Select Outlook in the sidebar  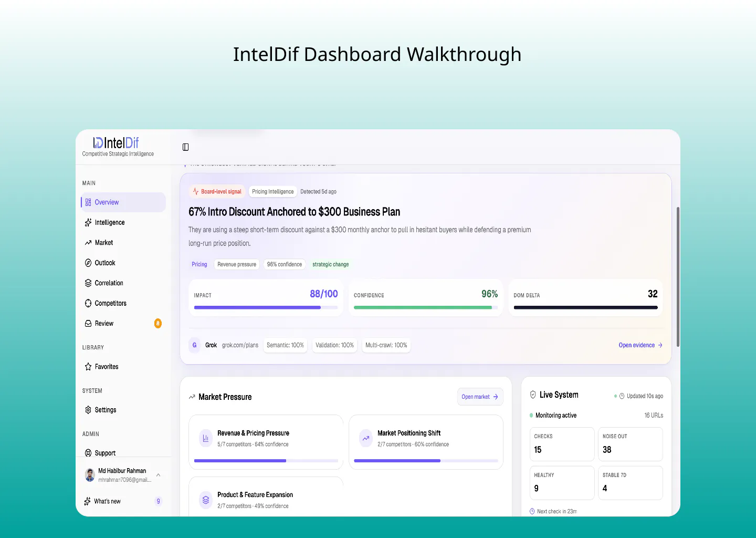pyautogui.click(x=123, y=263)
